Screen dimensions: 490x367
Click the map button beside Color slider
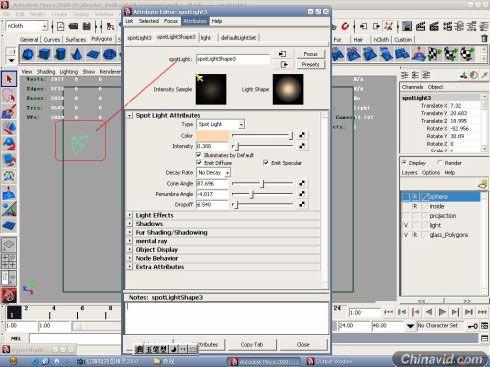(x=302, y=135)
